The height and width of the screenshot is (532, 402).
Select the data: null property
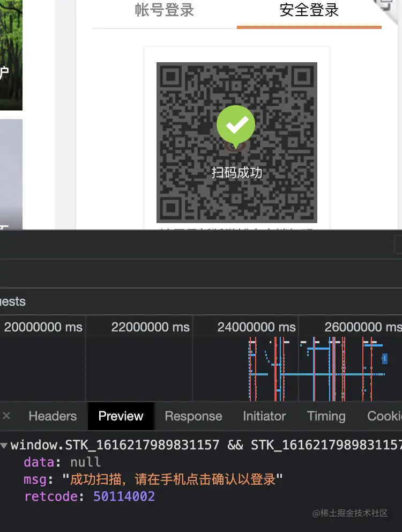click(62, 462)
